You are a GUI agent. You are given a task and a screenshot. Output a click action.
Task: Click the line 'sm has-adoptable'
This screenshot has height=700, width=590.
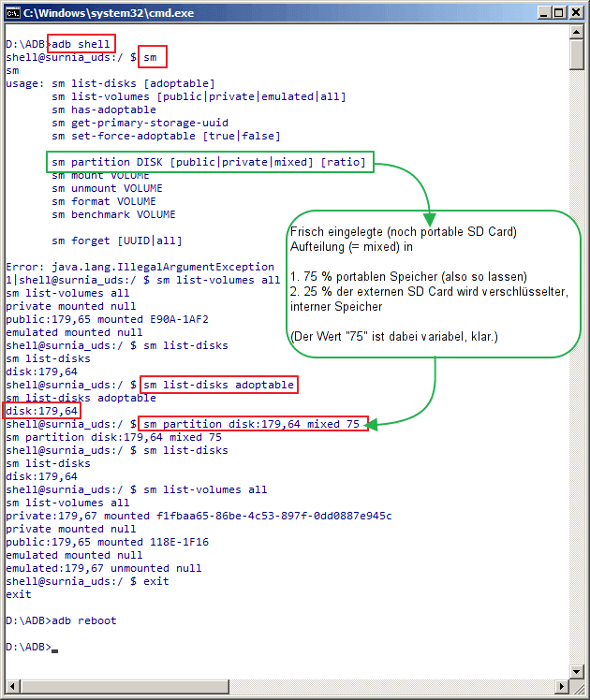[x=104, y=109]
